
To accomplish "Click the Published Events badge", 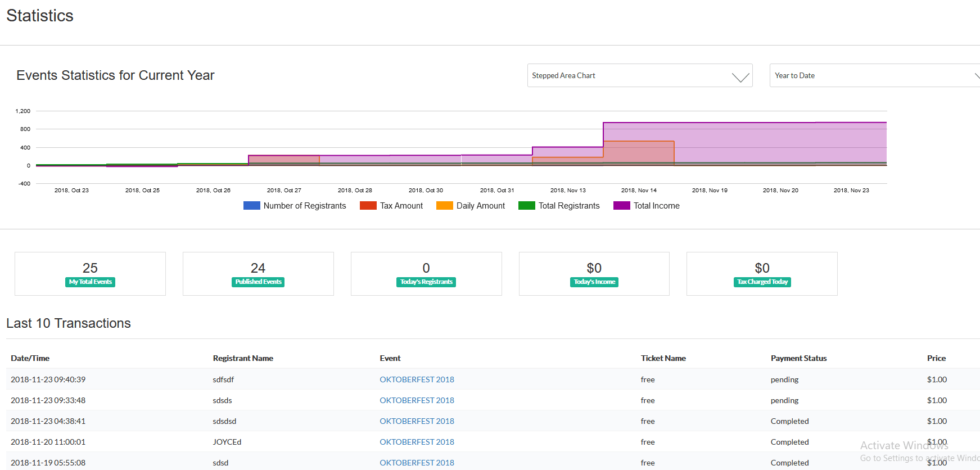I will click(258, 282).
